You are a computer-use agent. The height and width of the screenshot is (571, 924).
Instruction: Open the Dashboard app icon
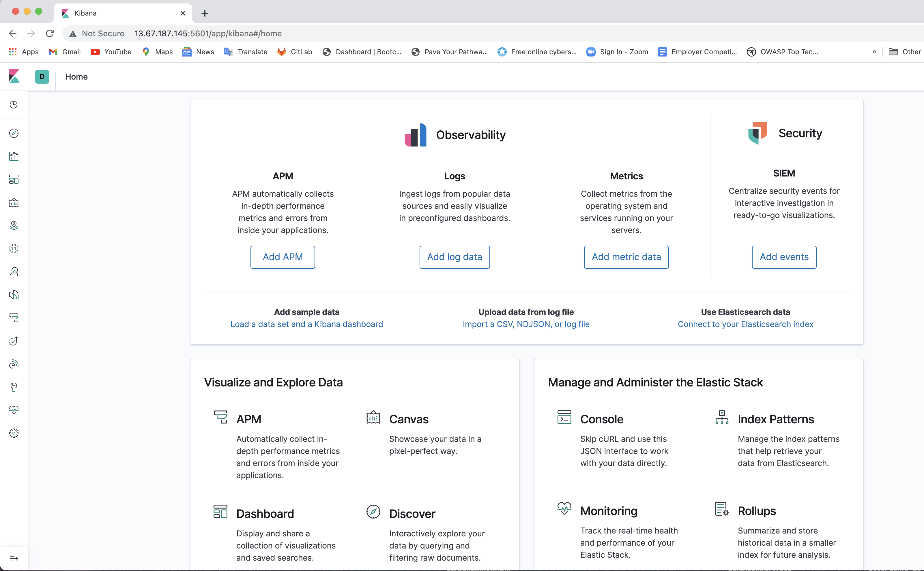click(x=14, y=179)
